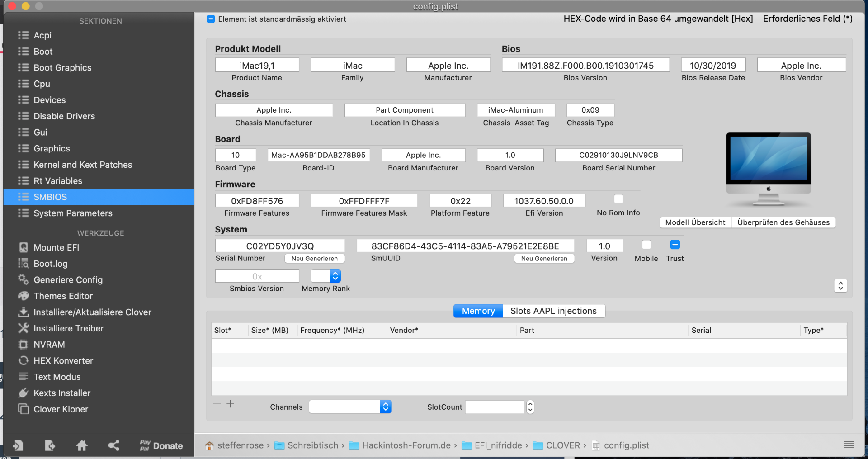Open the NVRAM chip icon
The height and width of the screenshot is (459, 868).
click(x=24, y=345)
